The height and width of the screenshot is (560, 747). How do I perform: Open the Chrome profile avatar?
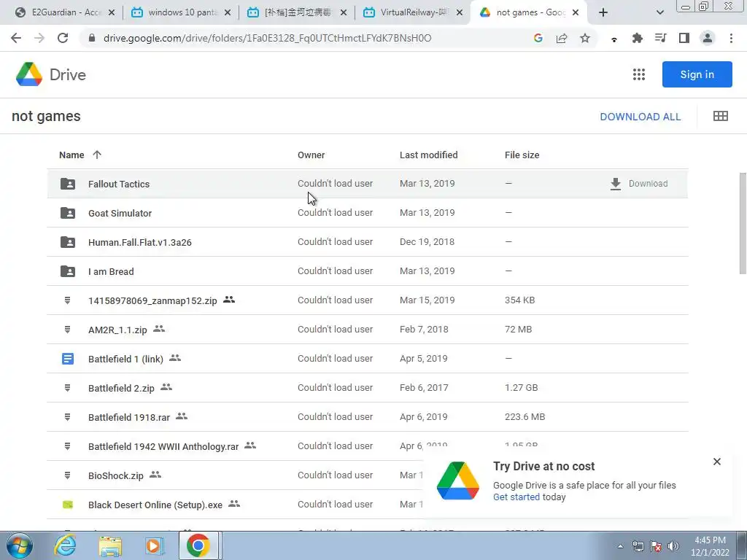(x=708, y=38)
